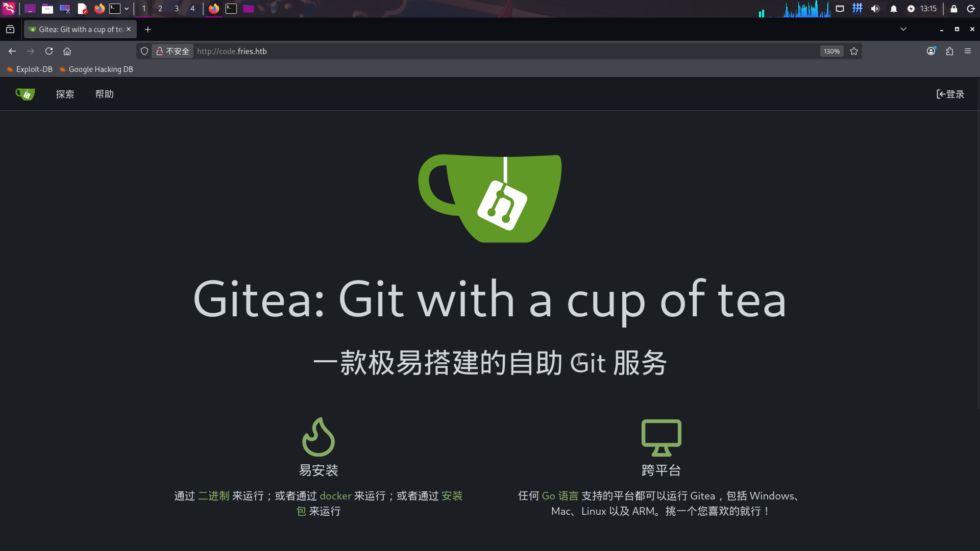Adjust the system volume speaker icon

point(875,9)
